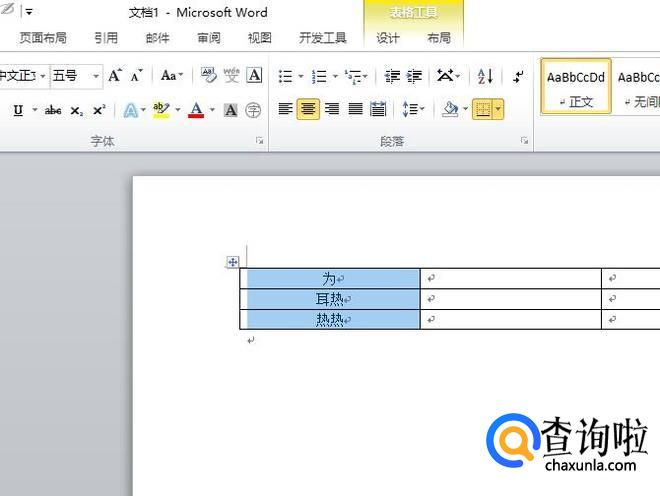This screenshot has width=660, height=496.
Task: Open the highlight color dropdown arrow
Action: coord(178,110)
